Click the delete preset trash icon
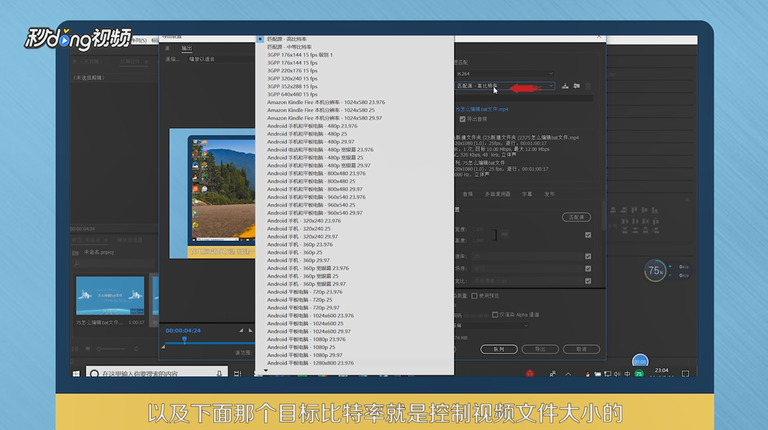The image size is (768, 430). [x=588, y=86]
